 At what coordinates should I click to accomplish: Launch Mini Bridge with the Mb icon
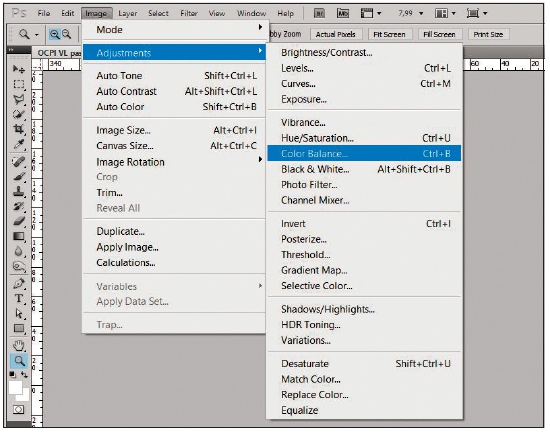click(343, 13)
